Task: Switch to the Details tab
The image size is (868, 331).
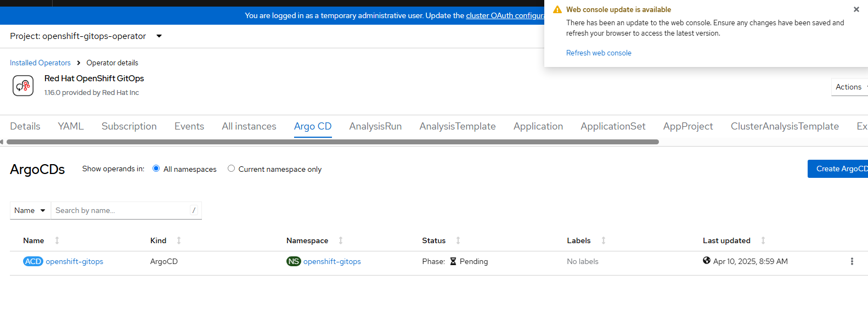Action: [25, 126]
